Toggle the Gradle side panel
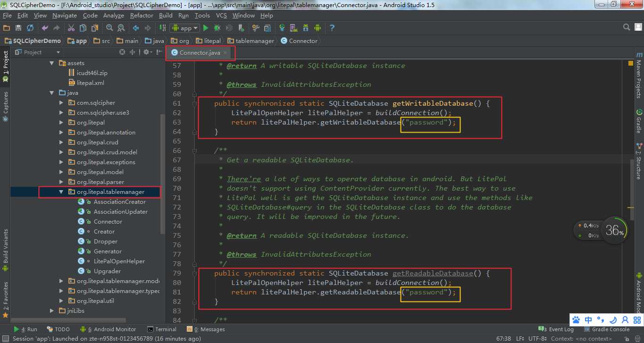 (x=639, y=122)
